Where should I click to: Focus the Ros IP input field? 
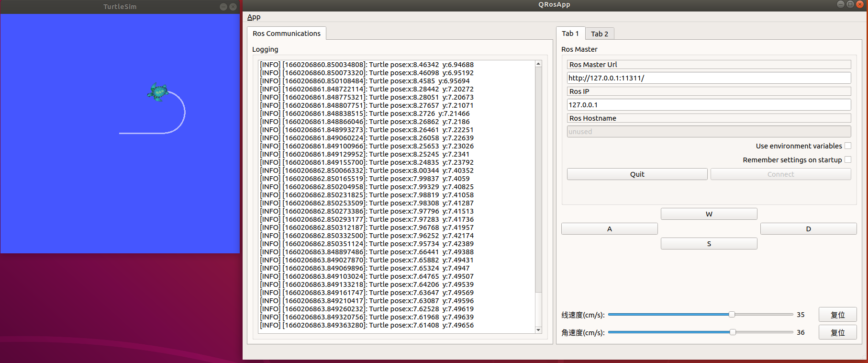click(x=709, y=105)
